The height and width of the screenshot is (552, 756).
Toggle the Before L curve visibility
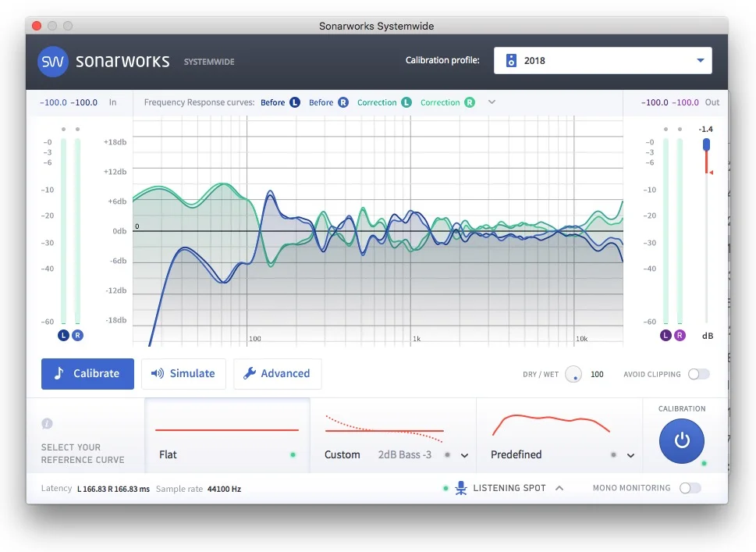[x=280, y=102]
